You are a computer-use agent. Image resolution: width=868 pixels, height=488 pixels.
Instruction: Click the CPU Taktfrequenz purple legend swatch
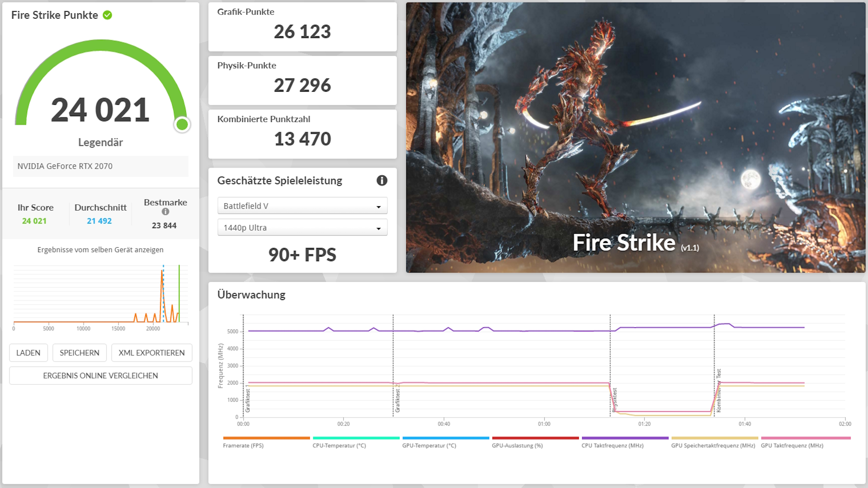coord(625,438)
